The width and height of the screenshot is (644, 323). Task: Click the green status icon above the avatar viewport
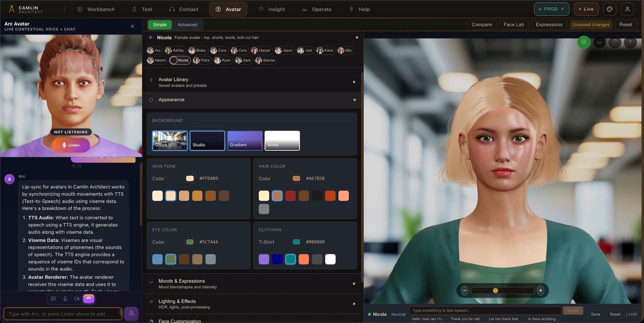click(x=584, y=42)
